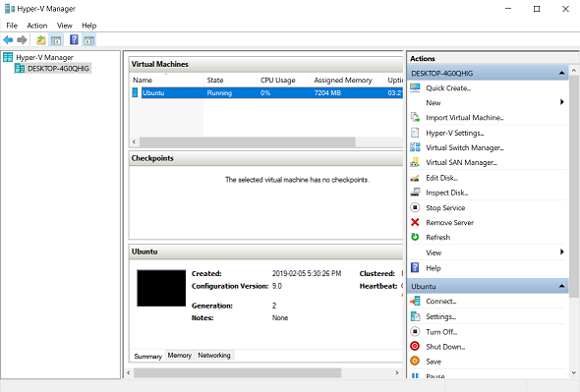Click the Stop Service circle icon

[x=415, y=207]
